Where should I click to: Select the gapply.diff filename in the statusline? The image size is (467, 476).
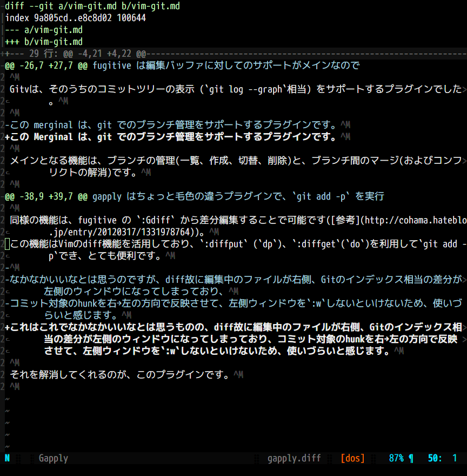294,458
